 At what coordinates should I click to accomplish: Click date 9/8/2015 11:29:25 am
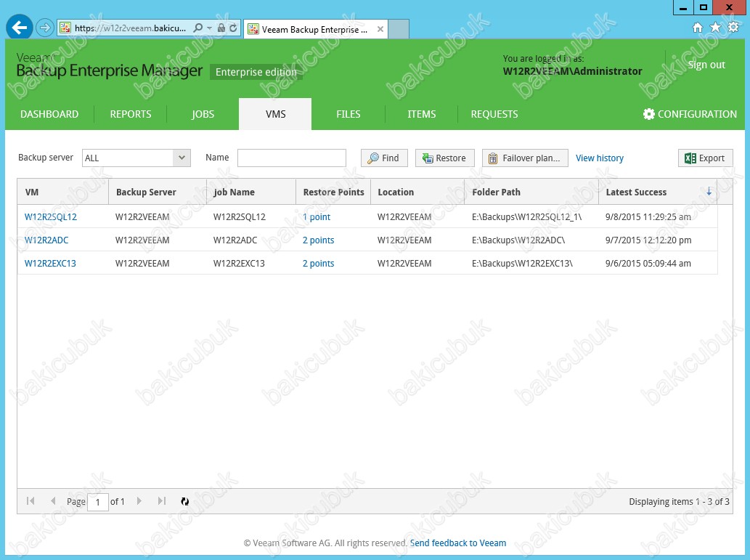[648, 217]
